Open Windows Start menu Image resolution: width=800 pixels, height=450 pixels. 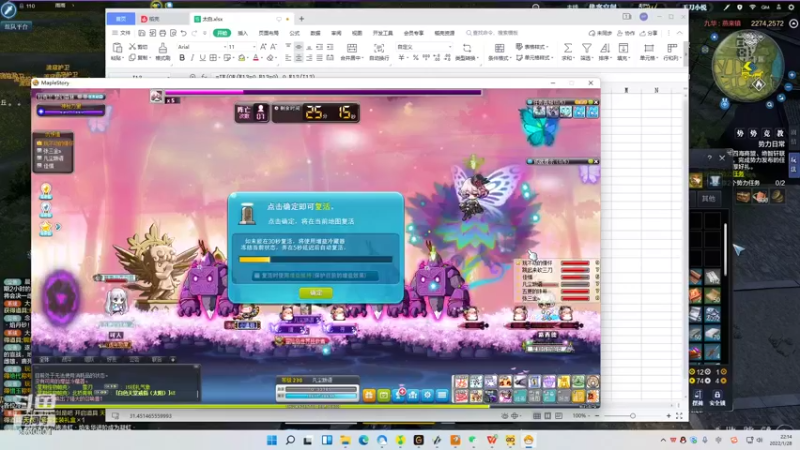pos(272,440)
